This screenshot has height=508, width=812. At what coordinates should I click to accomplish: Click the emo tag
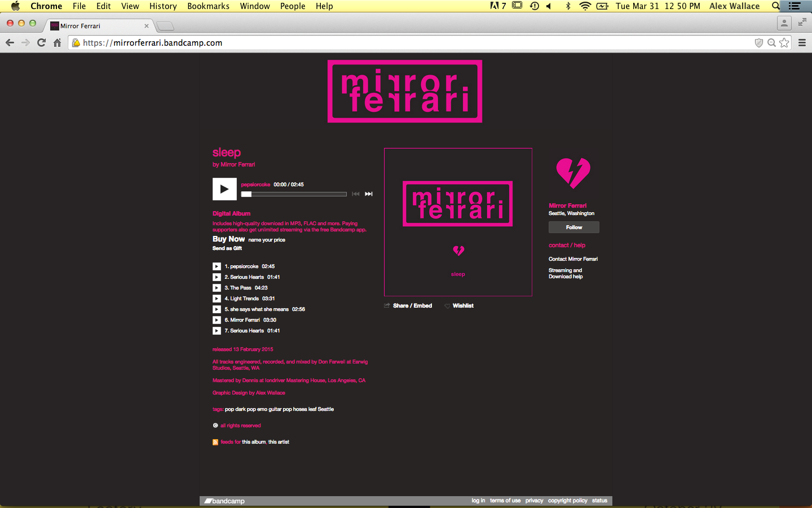point(262,409)
